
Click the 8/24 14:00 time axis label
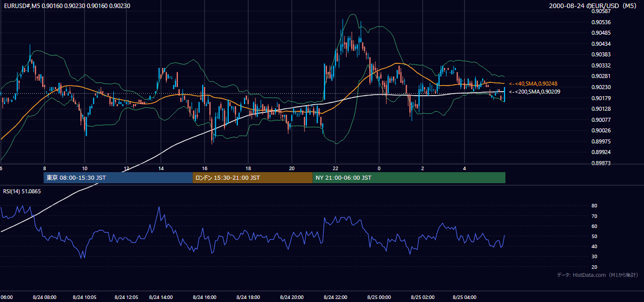coord(161,297)
